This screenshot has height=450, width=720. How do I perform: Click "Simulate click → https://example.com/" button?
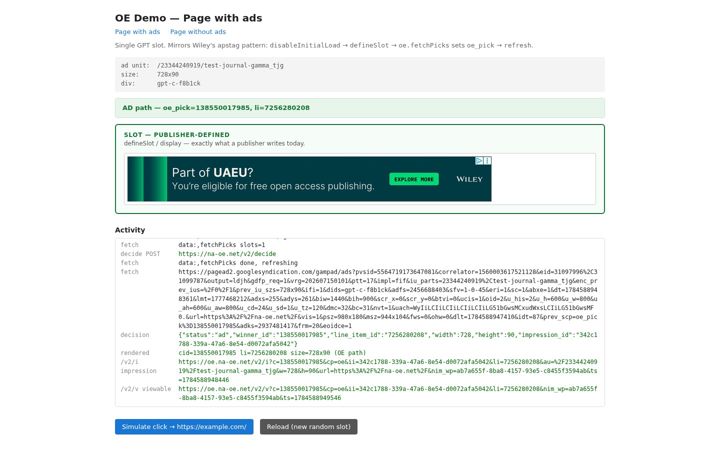(184, 427)
